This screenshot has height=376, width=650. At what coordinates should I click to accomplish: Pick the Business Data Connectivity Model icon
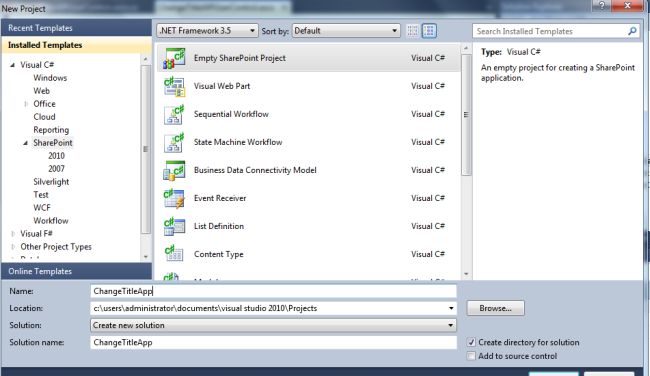coord(174,170)
